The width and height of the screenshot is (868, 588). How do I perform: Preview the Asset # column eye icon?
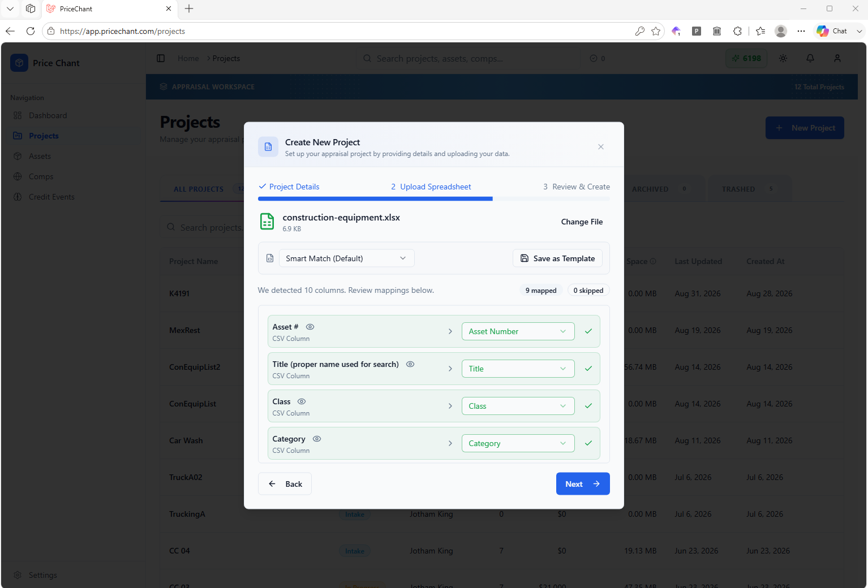[310, 327]
